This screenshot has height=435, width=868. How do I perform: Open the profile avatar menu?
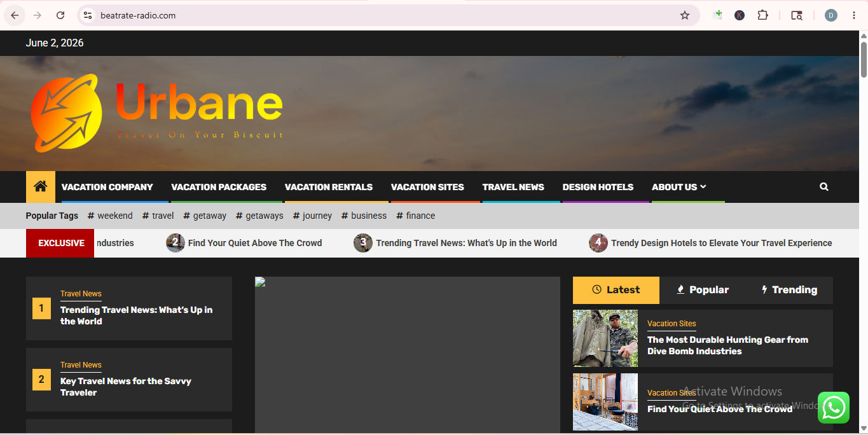[x=831, y=15]
